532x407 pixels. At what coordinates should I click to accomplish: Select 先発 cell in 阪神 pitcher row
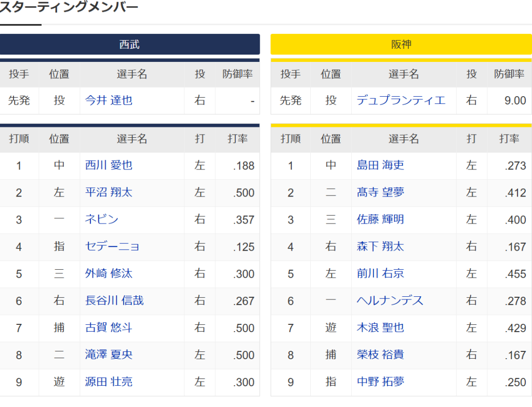tap(290, 100)
